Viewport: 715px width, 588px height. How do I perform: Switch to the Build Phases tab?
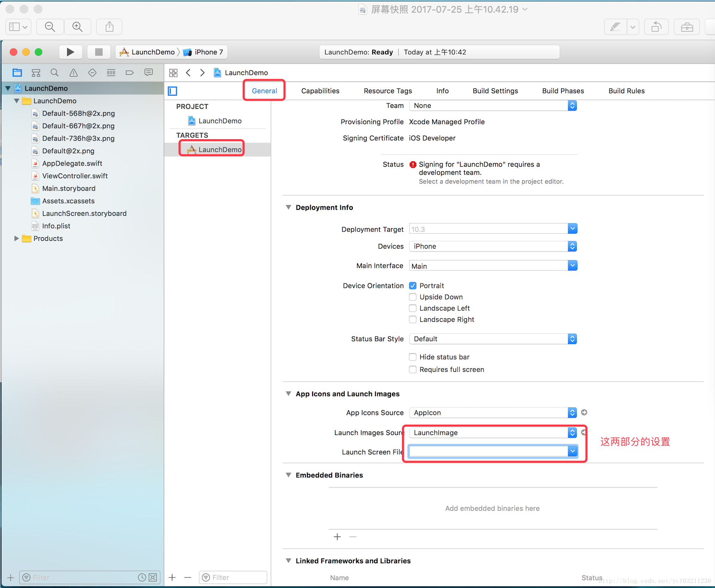click(563, 91)
